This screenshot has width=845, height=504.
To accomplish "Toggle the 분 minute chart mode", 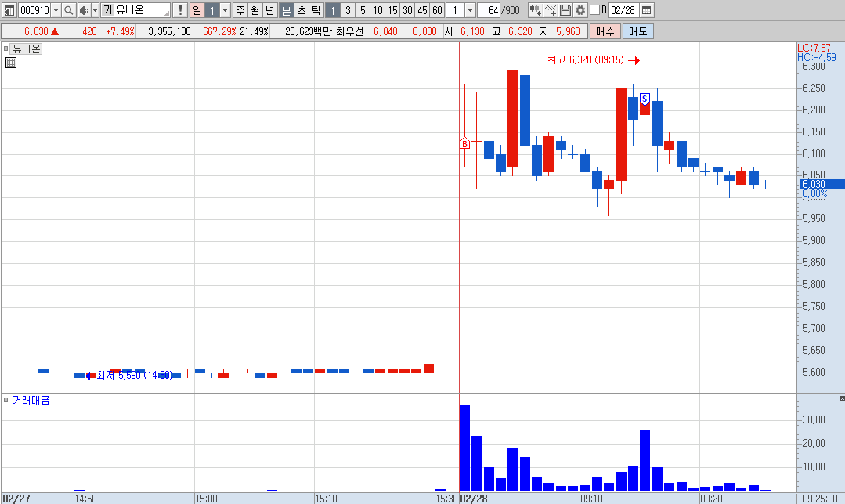I will coord(286,10).
